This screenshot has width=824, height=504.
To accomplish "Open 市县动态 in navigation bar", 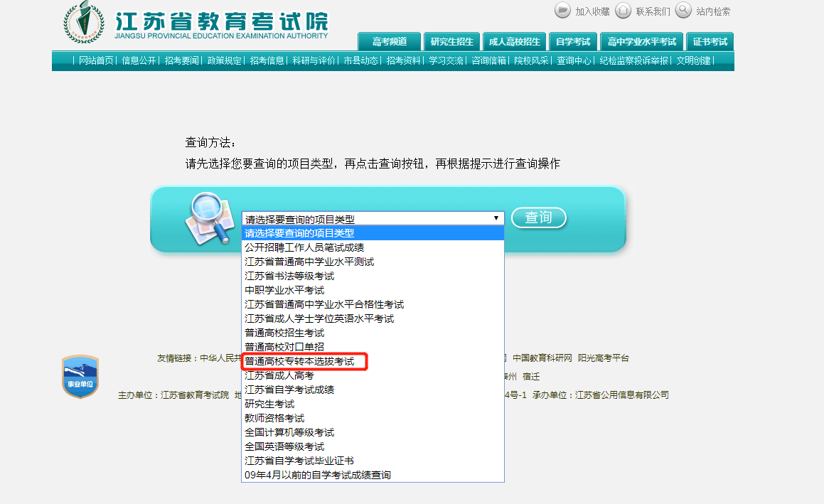I will [x=360, y=61].
